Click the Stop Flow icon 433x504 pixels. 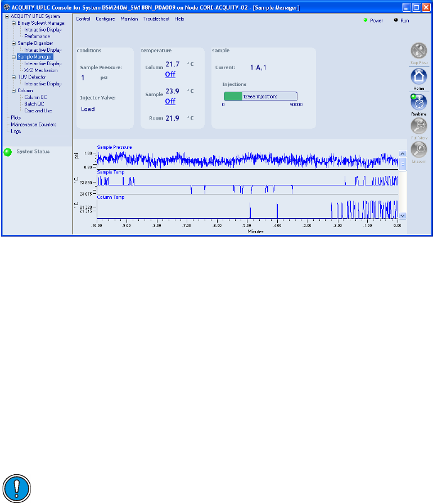(x=419, y=51)
